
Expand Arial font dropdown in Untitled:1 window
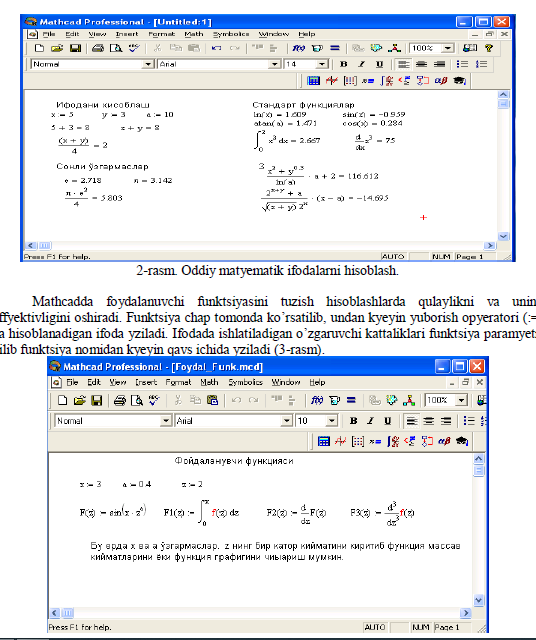275,64
